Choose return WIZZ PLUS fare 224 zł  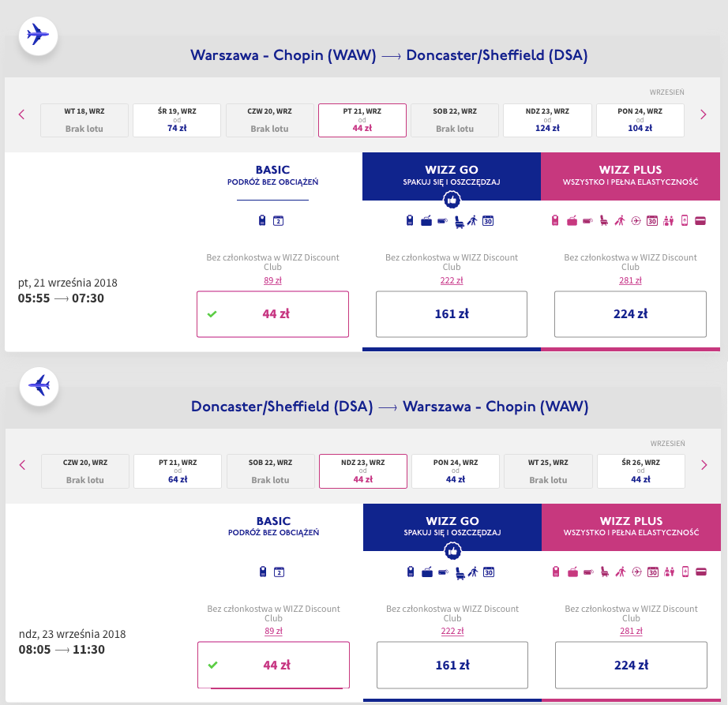pyautogui.click(x=632, y=665)
